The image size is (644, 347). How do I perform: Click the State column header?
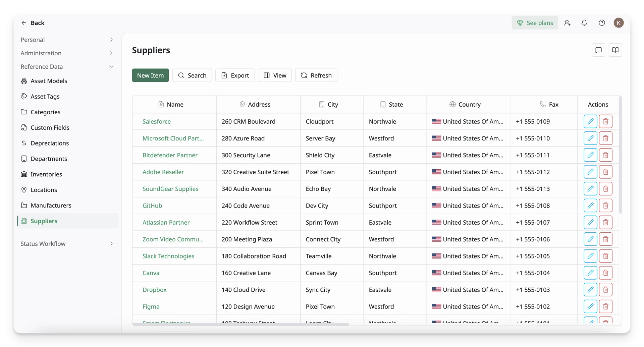395,104
